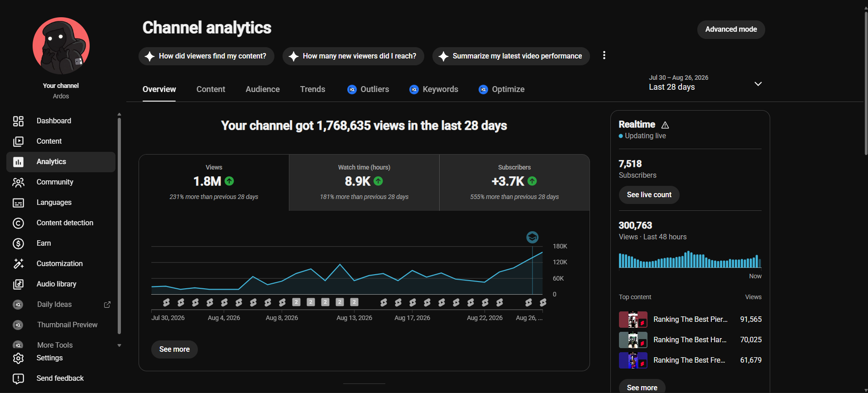This screenshot has width=868, height=393.
Task: Click the graduation cap marker on the chart
Action: pos(532,237)
